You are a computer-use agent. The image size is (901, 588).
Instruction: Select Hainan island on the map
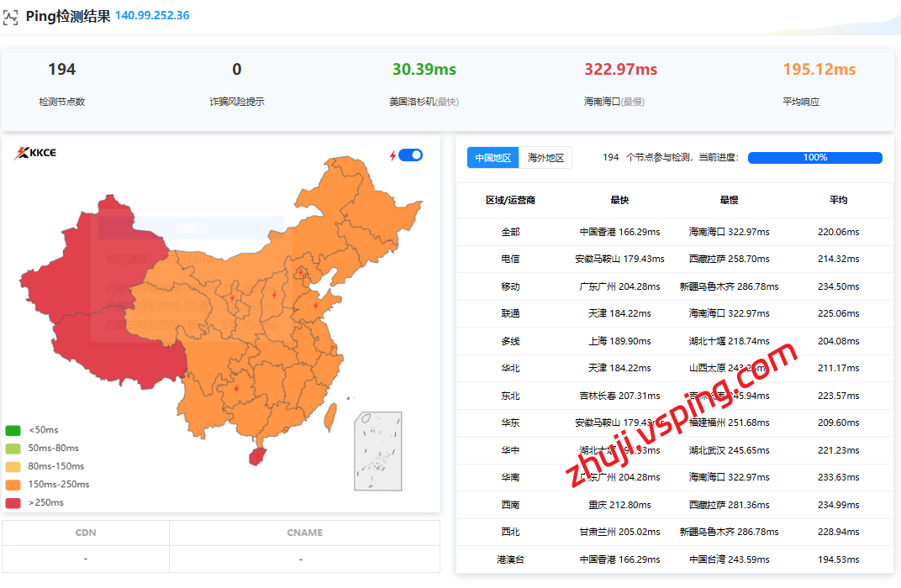pos(258,456)
